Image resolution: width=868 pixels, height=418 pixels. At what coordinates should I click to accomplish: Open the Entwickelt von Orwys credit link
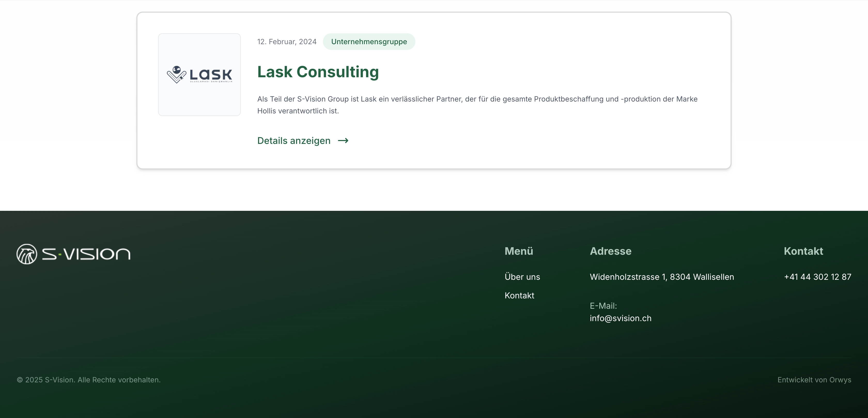(x=814, y=380)
